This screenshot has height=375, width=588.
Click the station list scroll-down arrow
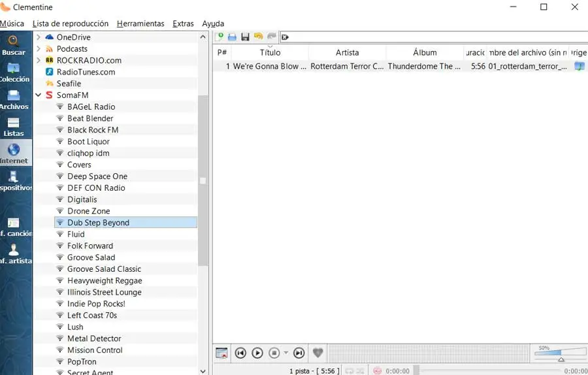(203, 371)
